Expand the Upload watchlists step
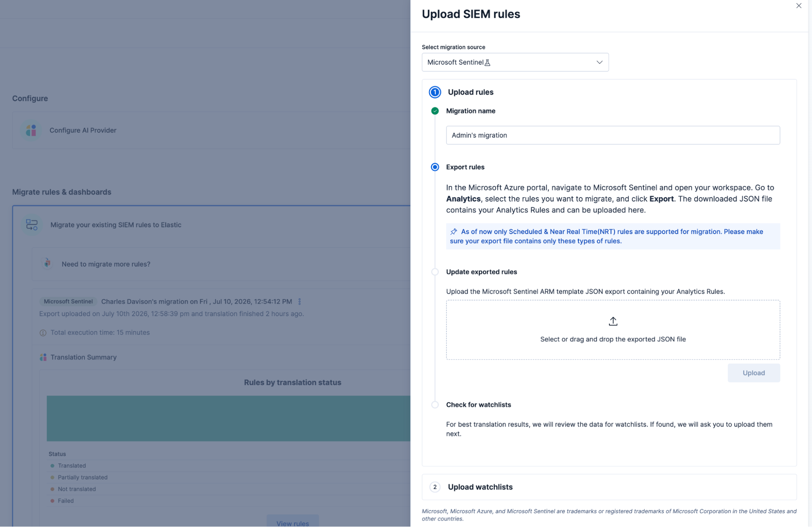Screen dimensions: 812x527 point(609,487)
